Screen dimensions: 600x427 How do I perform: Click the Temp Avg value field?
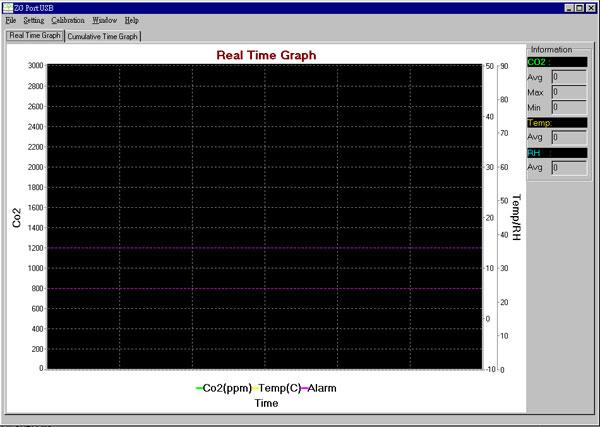click(x=568, y=137)
